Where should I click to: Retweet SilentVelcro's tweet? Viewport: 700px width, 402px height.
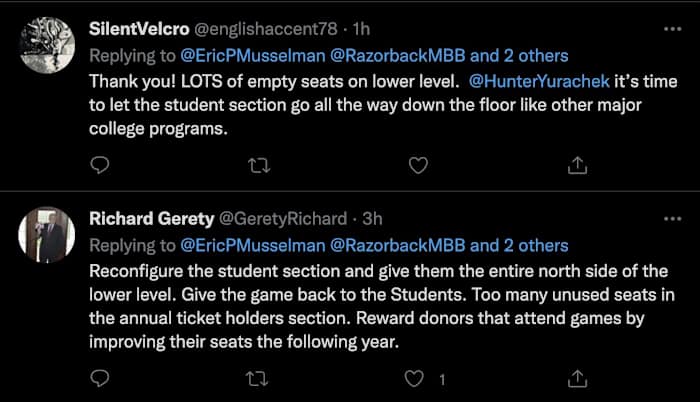tap(259, 164)
